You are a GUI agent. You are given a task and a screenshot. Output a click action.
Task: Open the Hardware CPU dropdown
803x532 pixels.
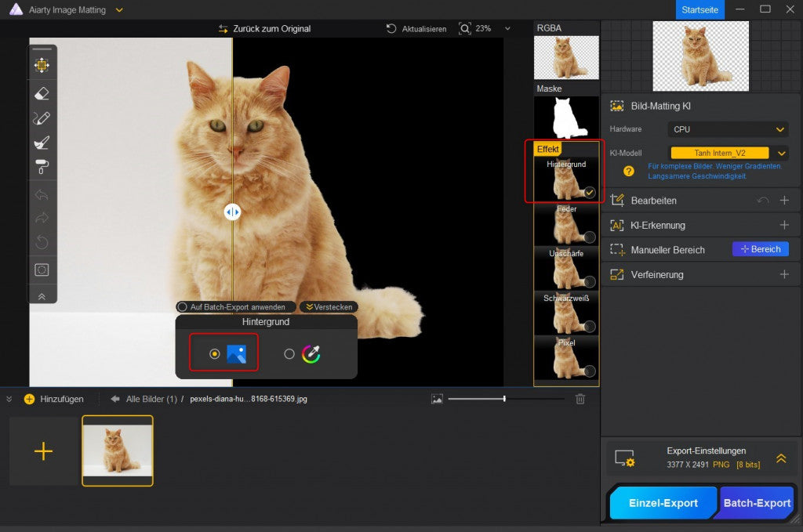728,129
